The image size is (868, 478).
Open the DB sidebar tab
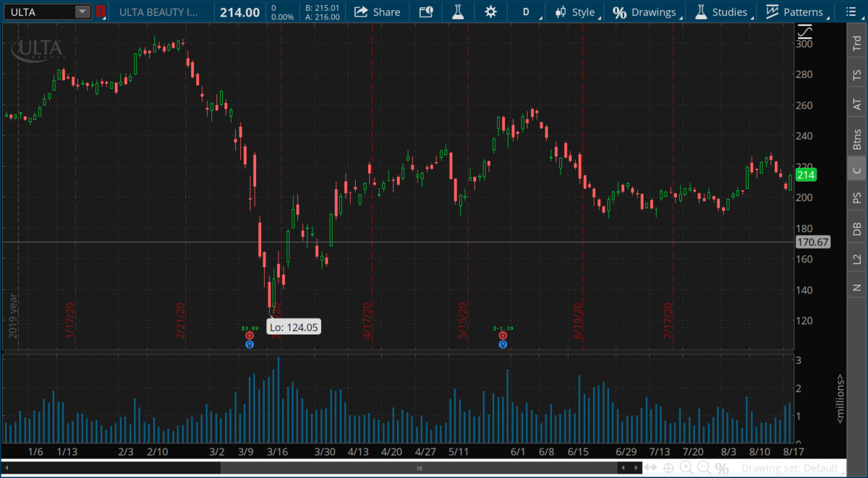coord(857,229)
